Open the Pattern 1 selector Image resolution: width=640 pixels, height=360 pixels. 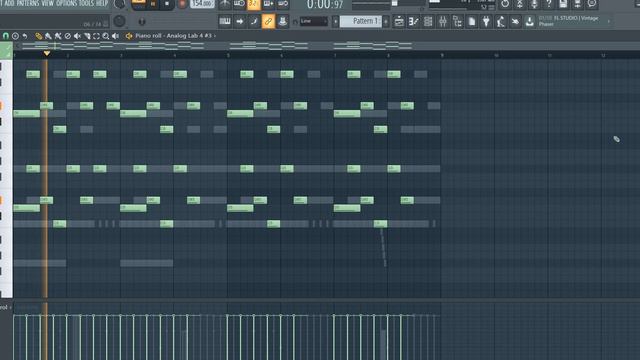coord(361,21)
